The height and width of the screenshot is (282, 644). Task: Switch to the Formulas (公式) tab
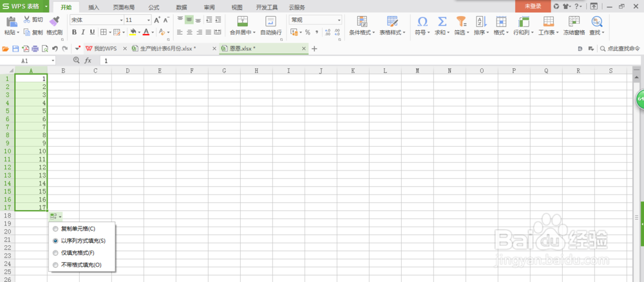pos(154,7)
